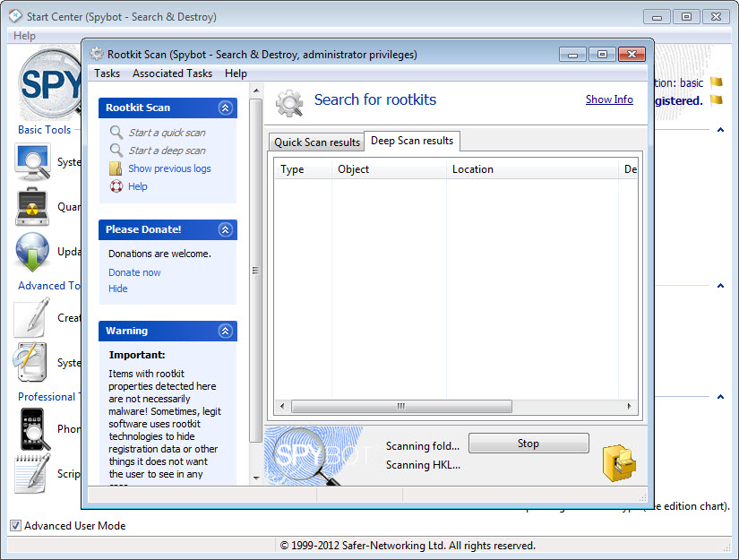The image size is (739, 560).
Task: Collapse the Rootkit Scan panel chevron
Action: pyautogui.click(x=225, y=108)
